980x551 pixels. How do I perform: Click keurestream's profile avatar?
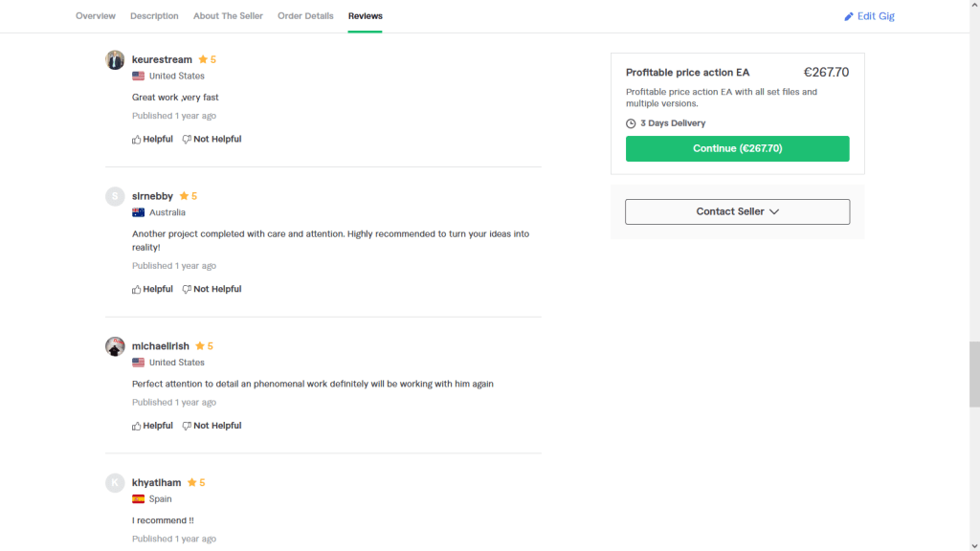(x=115, y=59)
